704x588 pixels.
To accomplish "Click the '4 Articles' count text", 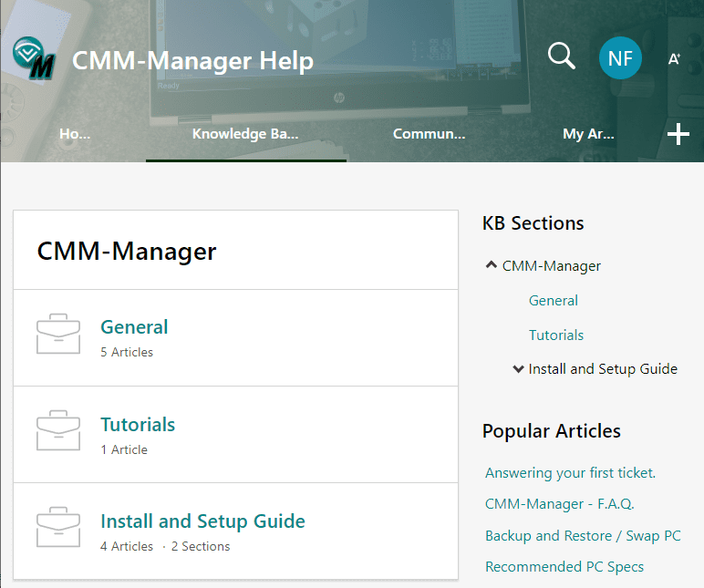I will point(127,546).
